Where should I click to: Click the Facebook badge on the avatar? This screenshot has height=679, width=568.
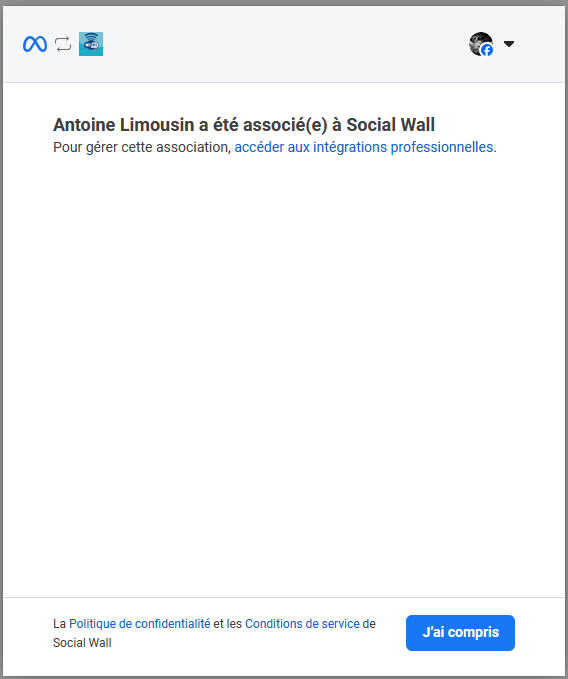coord(487,50)
